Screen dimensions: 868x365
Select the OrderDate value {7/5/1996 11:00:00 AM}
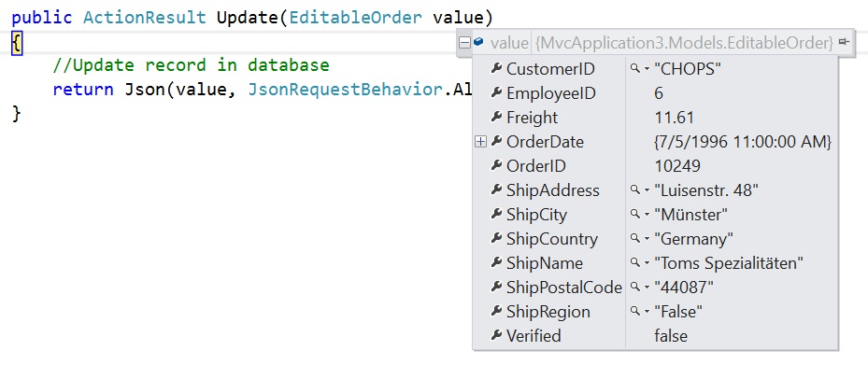tap(743, 142)
